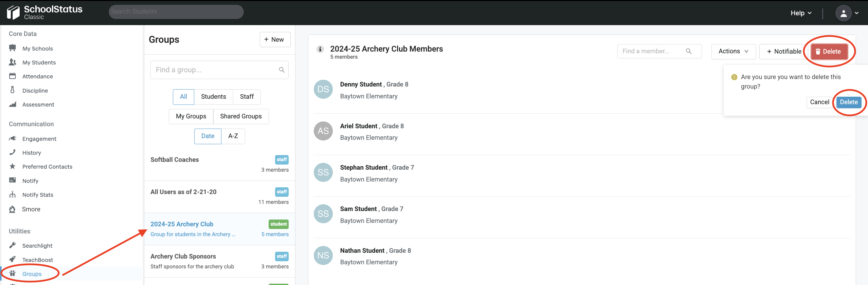Switch to Shared Groups tab

241,116
